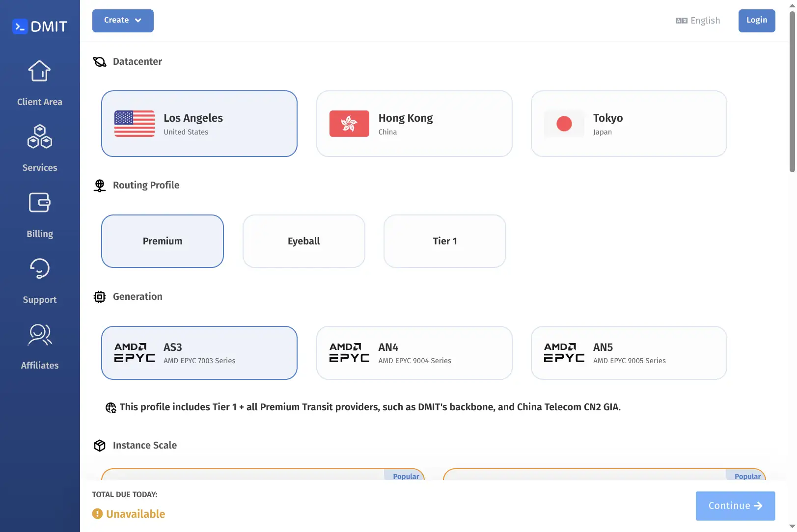Click the Japan flag icon
797x532 pixels.
(x=564, y=124)
